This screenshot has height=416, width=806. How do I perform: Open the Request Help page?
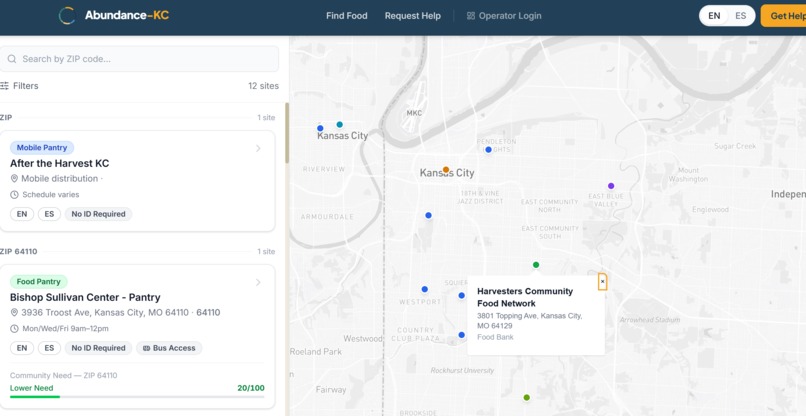412,16
